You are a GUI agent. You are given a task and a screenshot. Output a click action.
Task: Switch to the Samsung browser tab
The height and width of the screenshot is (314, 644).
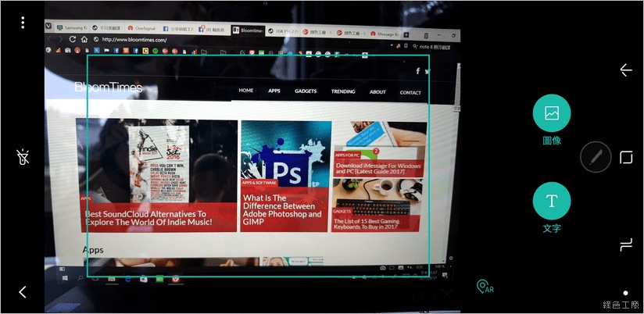pyautogui.click(x=71, y=28)
